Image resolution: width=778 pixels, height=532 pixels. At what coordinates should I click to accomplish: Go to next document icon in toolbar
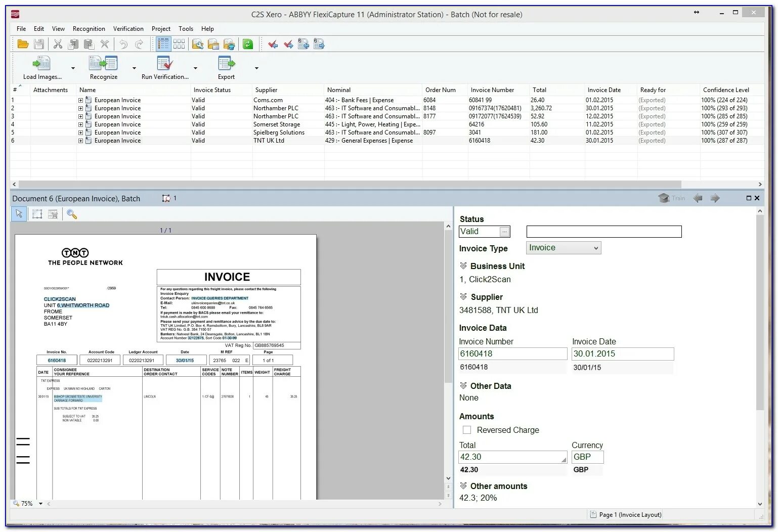[319, 45]
